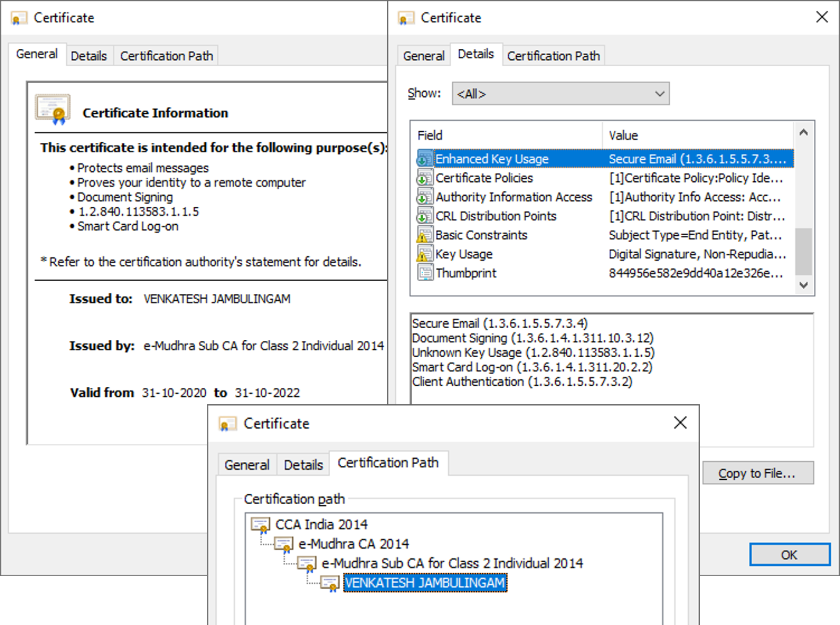The image size is (840, 625).
Task: Select the CRL Distribution Points icon
Action: [425, 216]
